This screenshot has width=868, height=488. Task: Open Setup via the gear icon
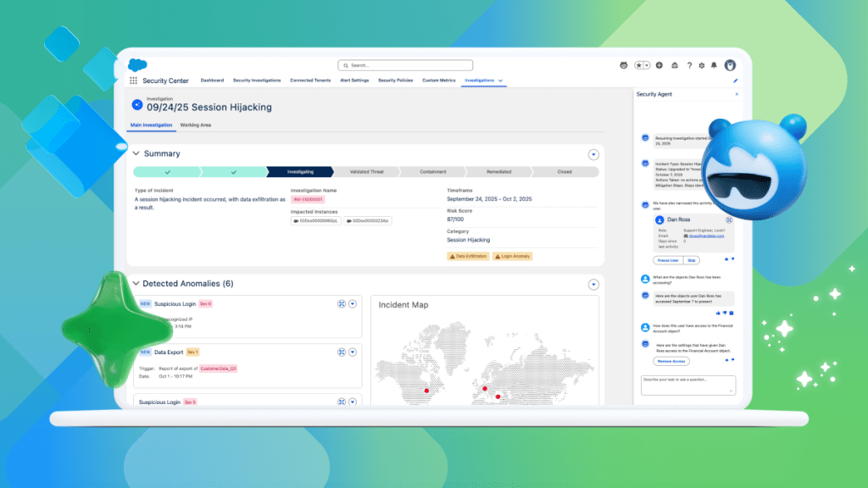[x=702, y=64]
